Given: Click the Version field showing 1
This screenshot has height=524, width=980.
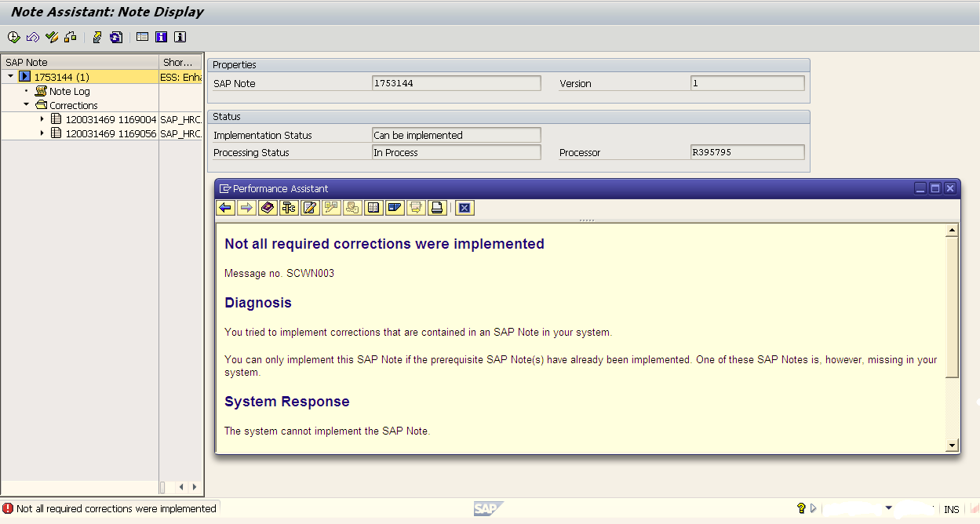Looking at the screenshot, I should (747, 83).
